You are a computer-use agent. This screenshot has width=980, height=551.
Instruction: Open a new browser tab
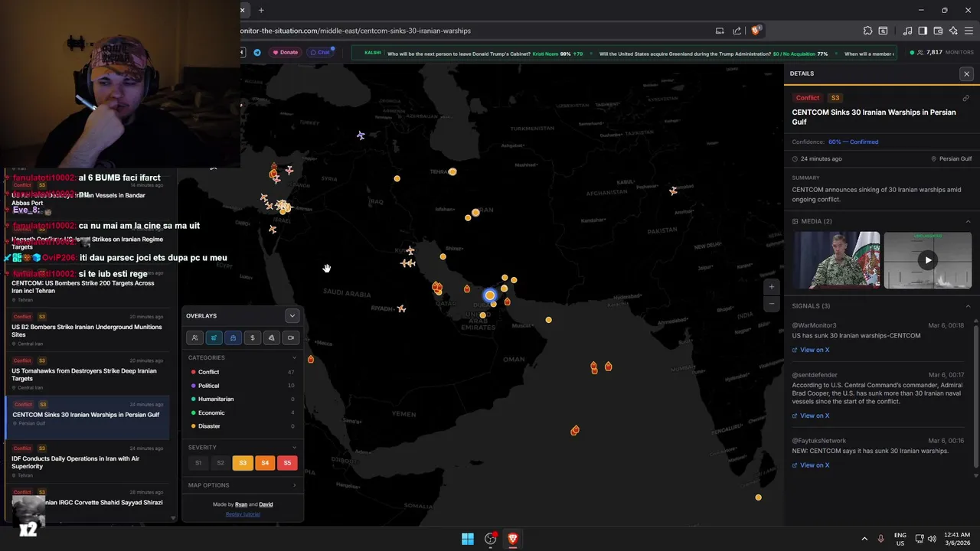point(261,10)
